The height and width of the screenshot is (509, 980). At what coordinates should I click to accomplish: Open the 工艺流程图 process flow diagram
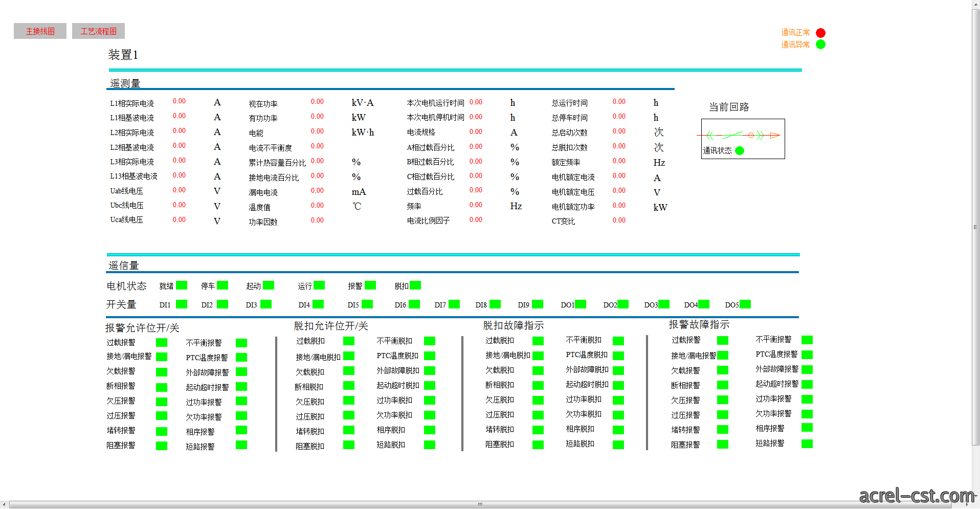point(98,31)
